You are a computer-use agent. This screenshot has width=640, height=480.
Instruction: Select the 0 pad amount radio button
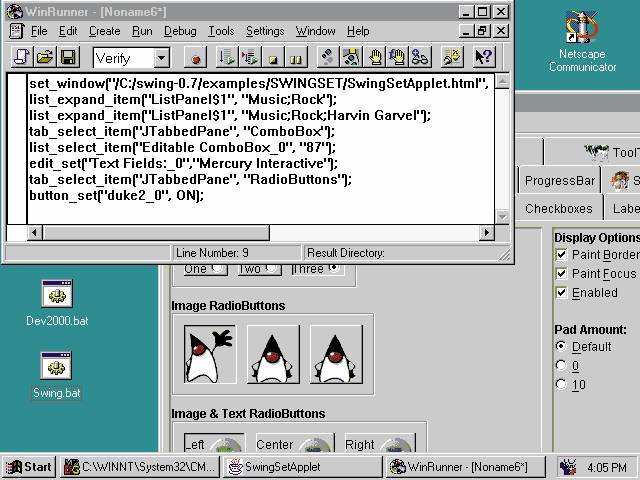[x=561, y=365]
